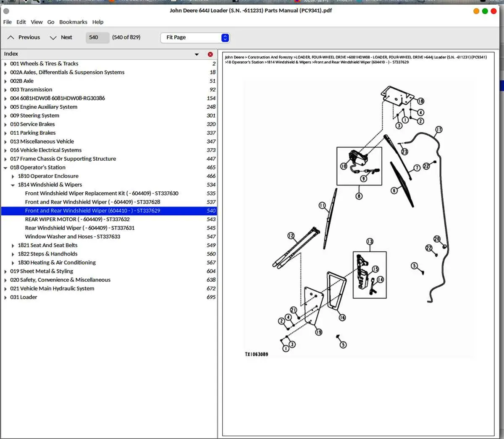504x439 pixels.
Task: Expand the 002B Axle section
Action: (x=5, y=81)
